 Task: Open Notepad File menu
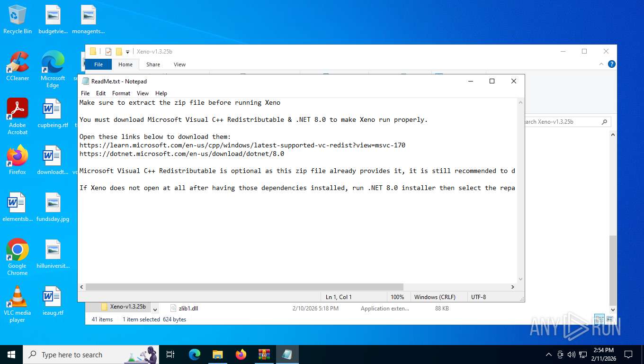[x=85, y=93]
